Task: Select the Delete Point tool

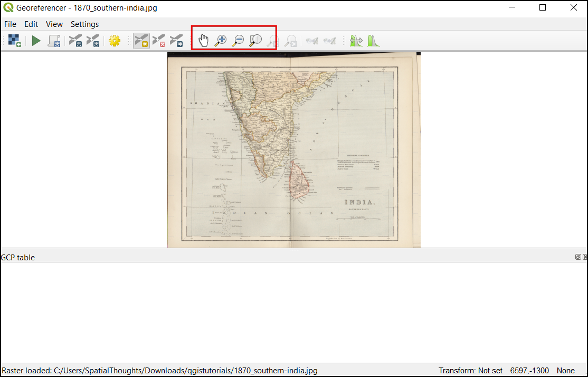Action: pos(159,41)
